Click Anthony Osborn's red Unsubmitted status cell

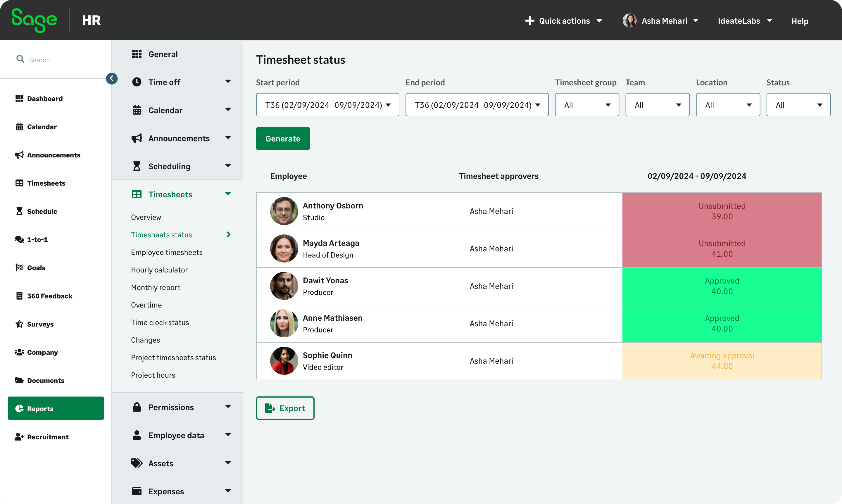coord(722,211)
